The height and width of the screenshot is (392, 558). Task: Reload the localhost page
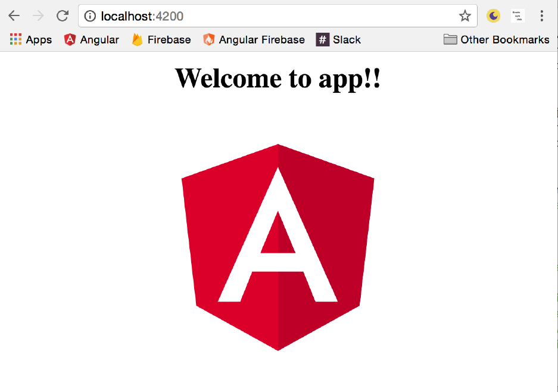pos(63,16)
